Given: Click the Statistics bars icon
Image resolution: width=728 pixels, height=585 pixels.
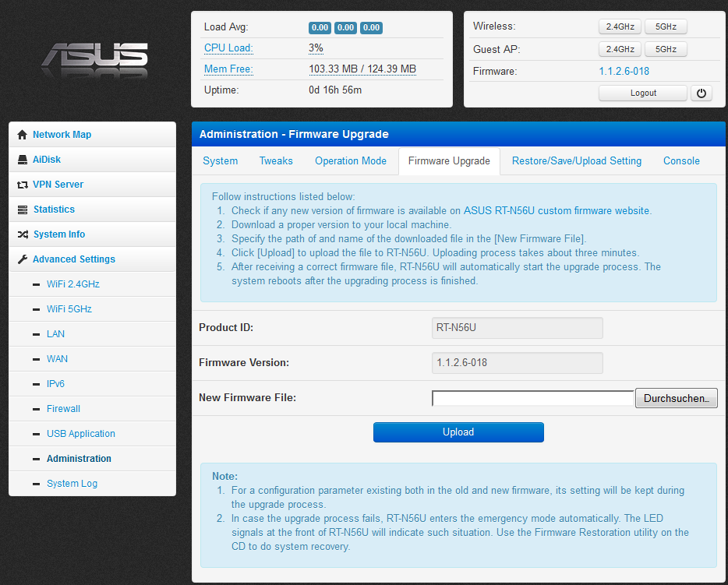Looking at the screenshot, I should (x=22, y=210).
